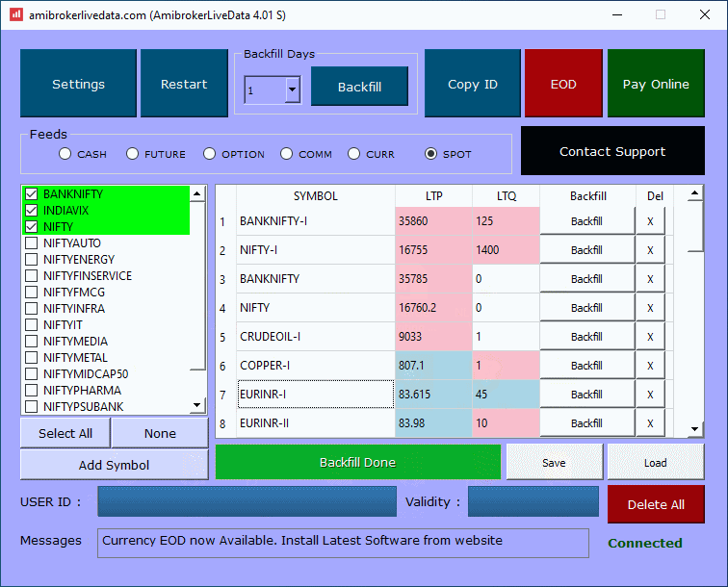Open the Settings panel
This screenshot has height=587, width=728.
[x=78, y=84]
